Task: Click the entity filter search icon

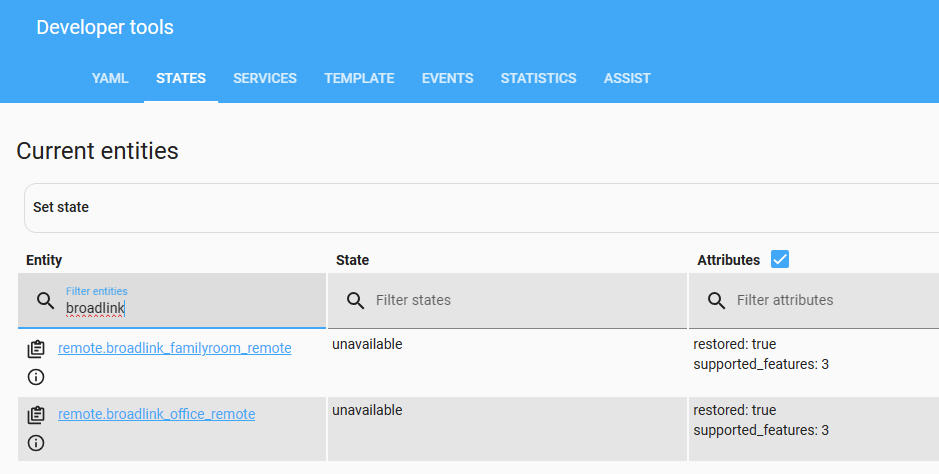Action: click(45, 301)
